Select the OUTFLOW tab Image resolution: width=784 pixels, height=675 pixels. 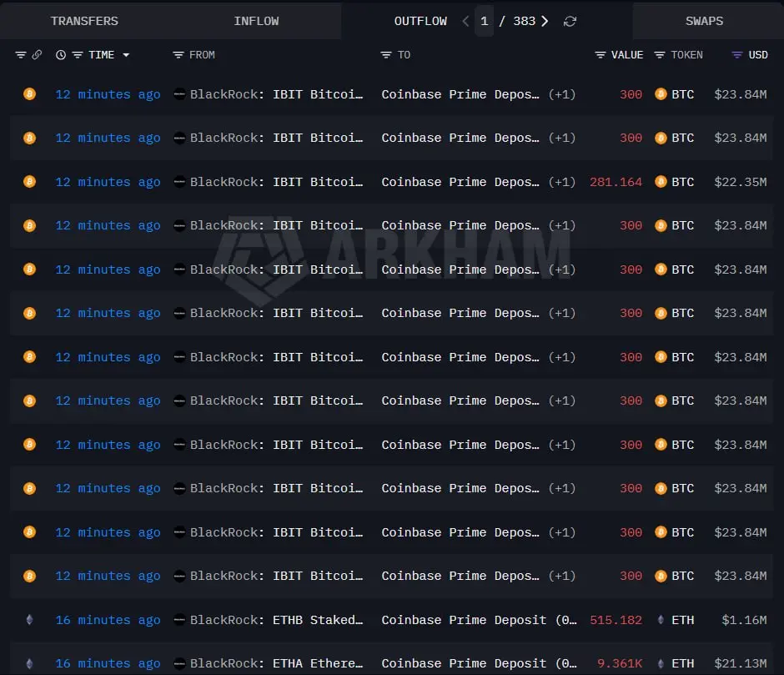click(420, 21)
